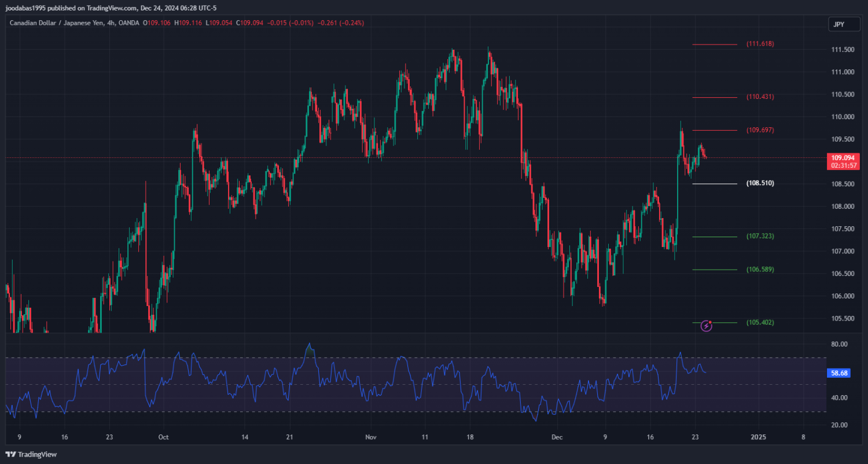868x464 pixels.
Task: Select the green (105.402) support label
Action: [x=760, y=323]
